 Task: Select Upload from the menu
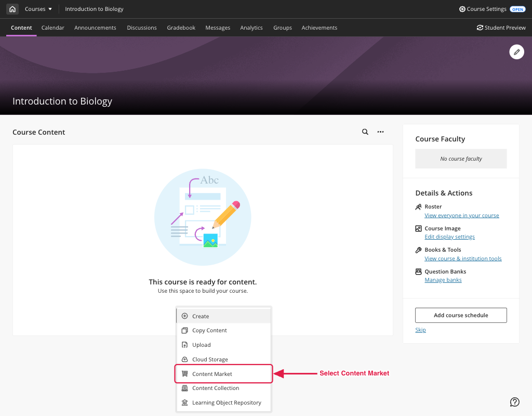223,345
